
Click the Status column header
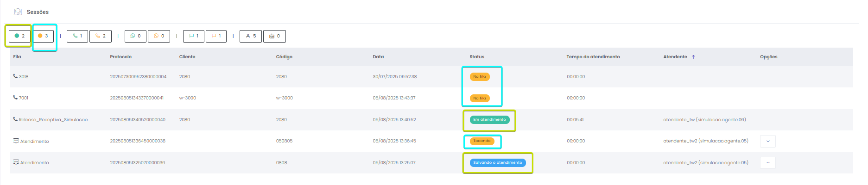point(476,57)
